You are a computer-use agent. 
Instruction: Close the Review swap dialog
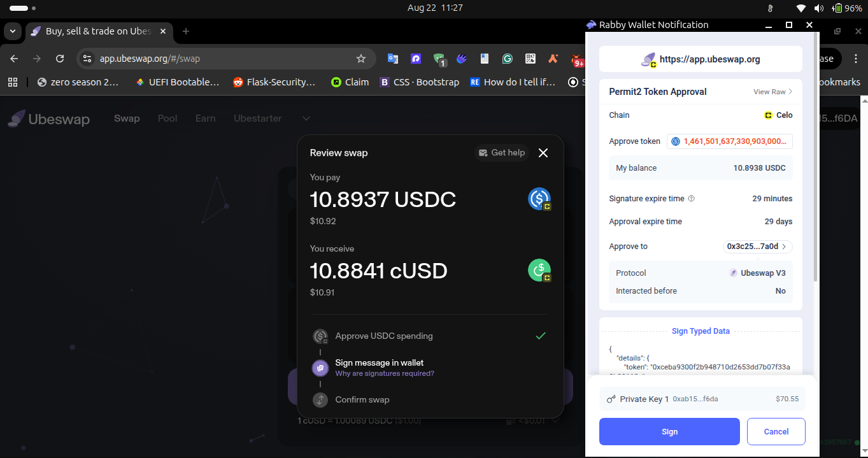(x=543, y=153)
